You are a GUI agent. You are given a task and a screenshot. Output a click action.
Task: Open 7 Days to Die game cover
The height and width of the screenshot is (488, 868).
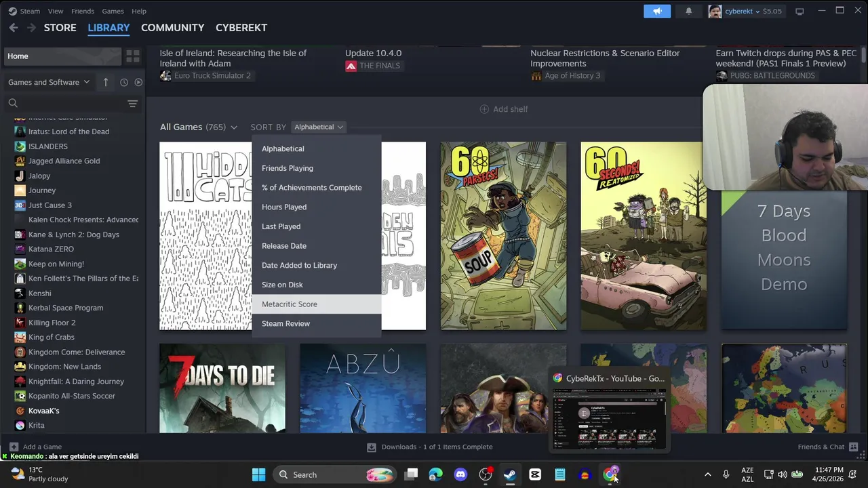pyautogui.click(x=222, y=388)
